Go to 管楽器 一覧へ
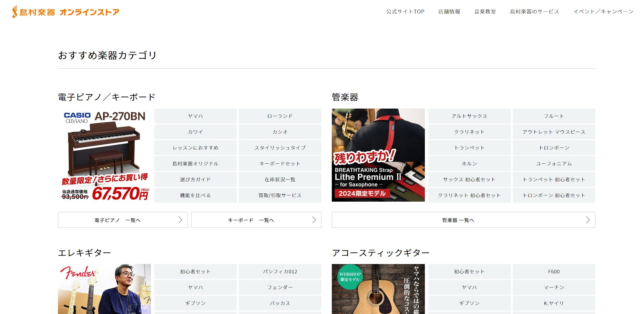Viewport: 644px width, 314px height. pos(463,220)
